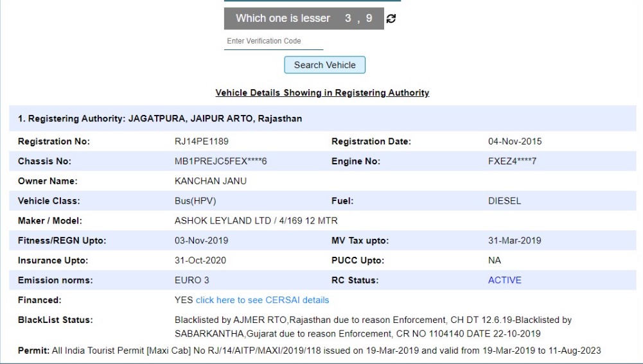Click the EURO 3 emission norms value
The width and height of the screenshot is (643, 364).
[x=191, y=280]
